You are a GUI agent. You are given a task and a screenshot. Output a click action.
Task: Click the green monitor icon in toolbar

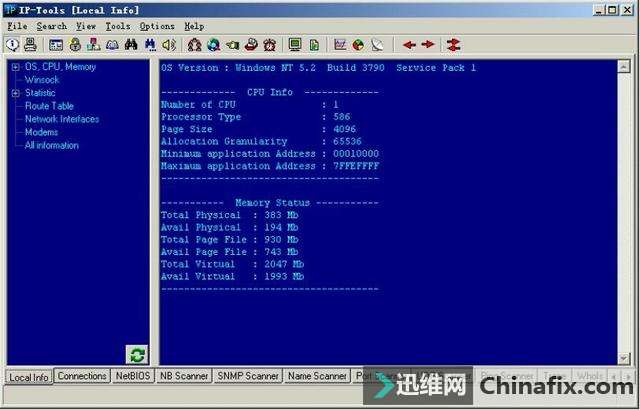click(295, 45)
